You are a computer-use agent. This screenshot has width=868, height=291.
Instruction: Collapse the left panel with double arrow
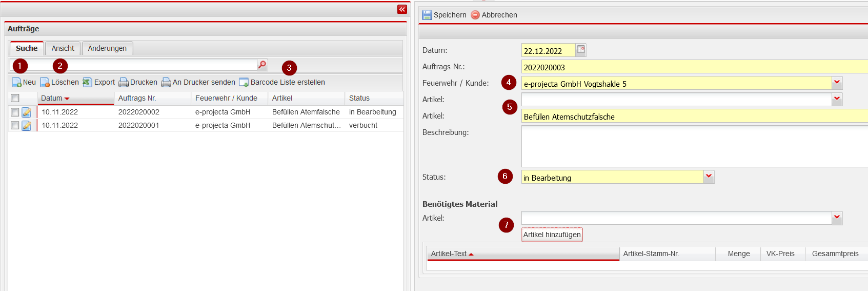coord(402,9)
